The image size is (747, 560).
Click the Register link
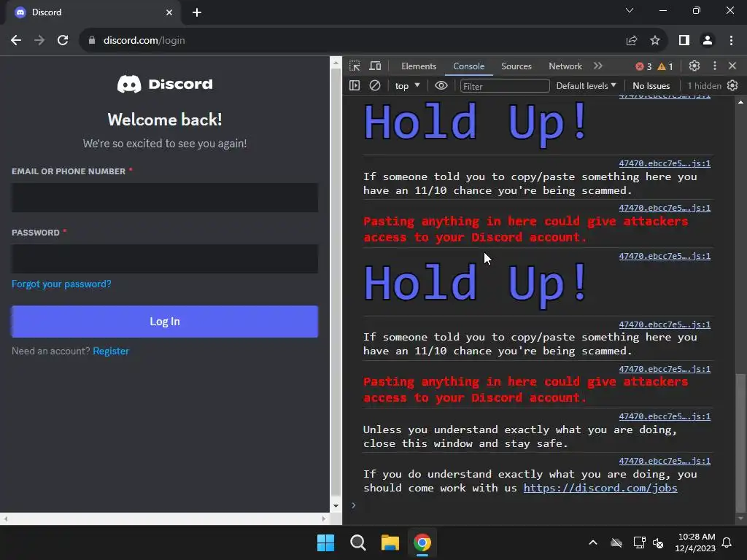click(111, 351)
